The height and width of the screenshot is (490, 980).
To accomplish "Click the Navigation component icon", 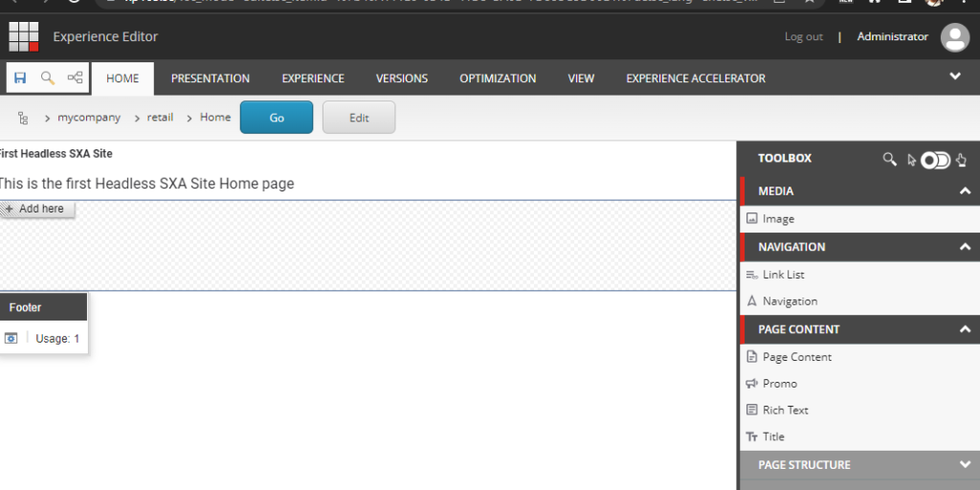I will (x=752, y=301).
